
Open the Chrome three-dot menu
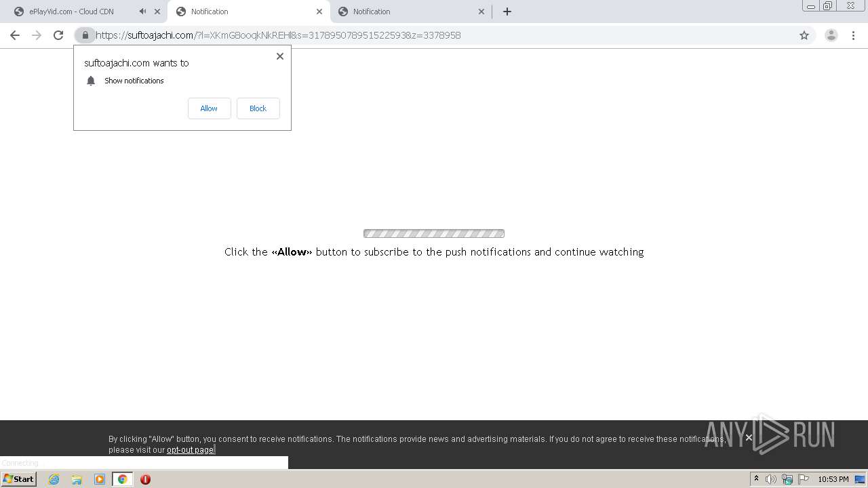[x=853, y=35]
